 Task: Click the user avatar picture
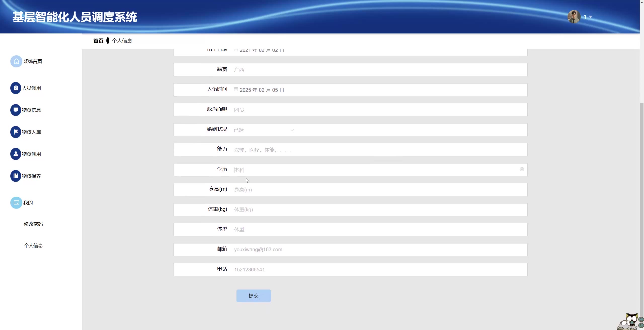click(574, 17)
